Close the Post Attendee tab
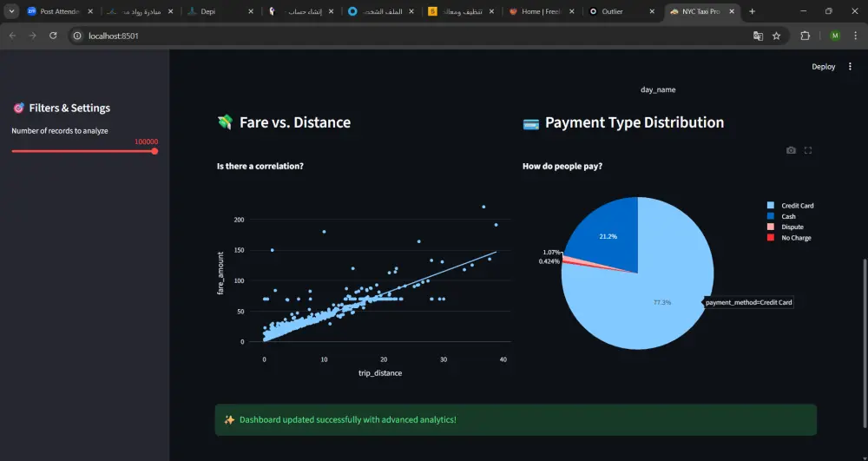 (x=90, y=11)
